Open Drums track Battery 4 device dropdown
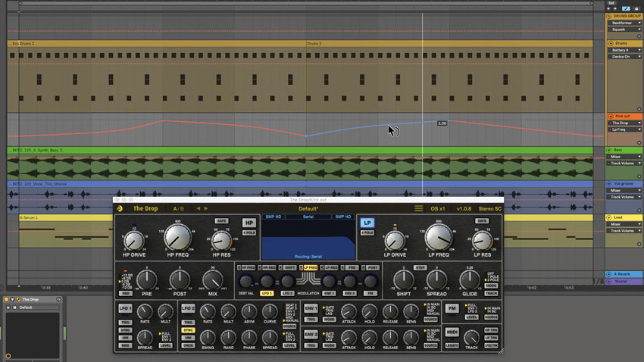Viewport: 644px width, 362px height. click(624, 50)
